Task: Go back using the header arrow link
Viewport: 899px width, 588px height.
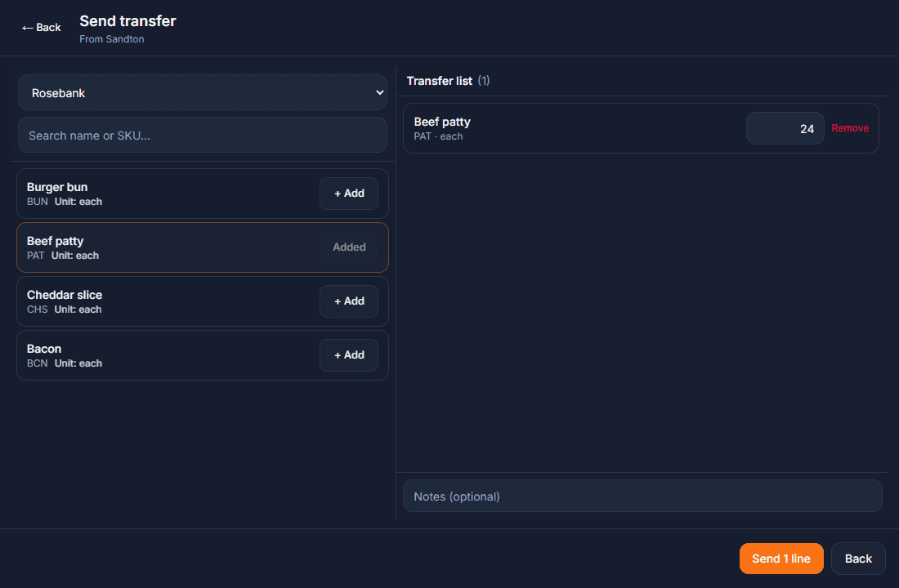Action: 42,28
